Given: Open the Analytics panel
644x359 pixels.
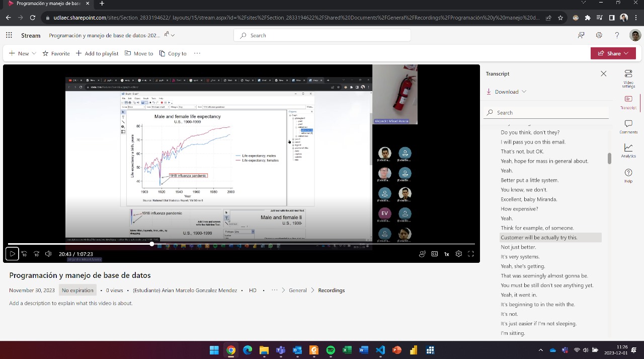Looking at the screenshot, I should pos(628,150).
